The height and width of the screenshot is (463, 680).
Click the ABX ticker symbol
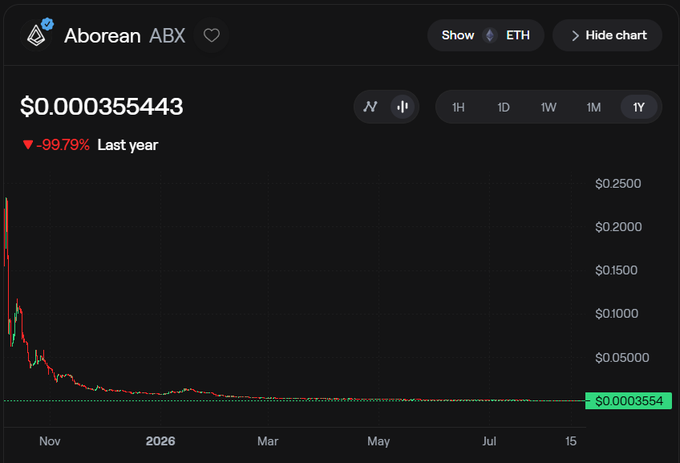167,36
